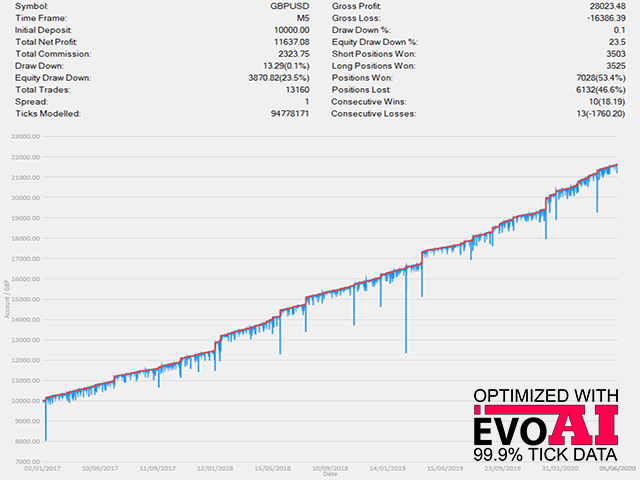This screenshot has width=640, height=480.
Task: Click the 20000.00 y-axis label
Action: [26, 198]
